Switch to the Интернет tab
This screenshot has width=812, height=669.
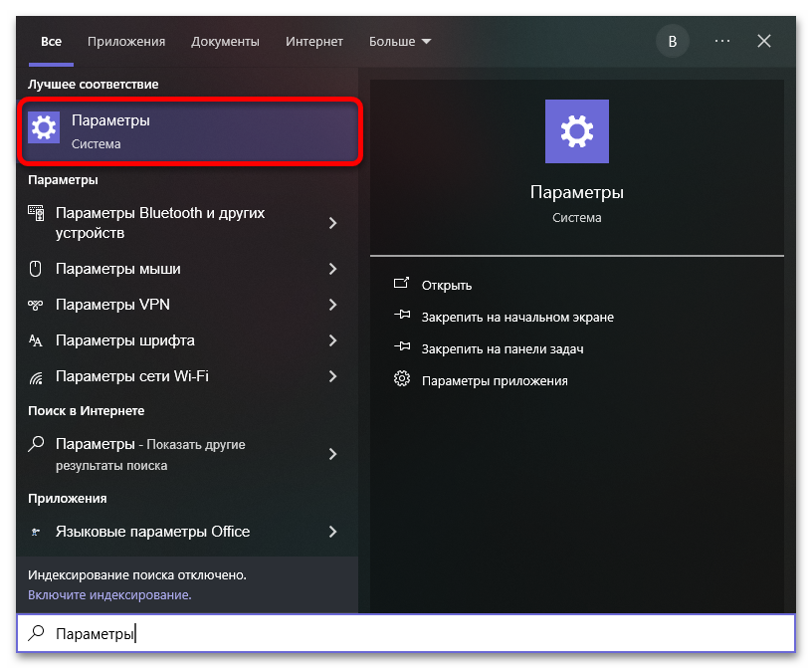[314, 42]
